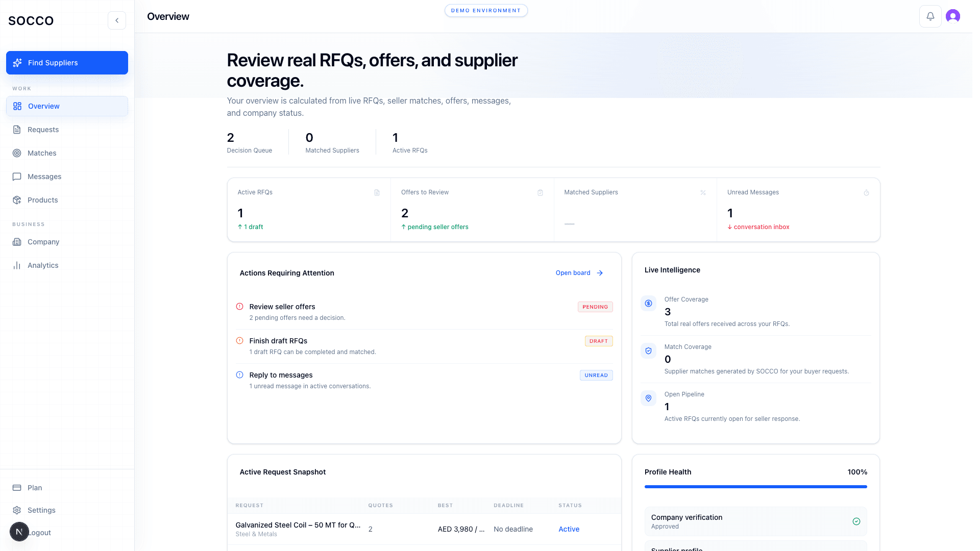
Task: Open the Active RFQs stat card
Action: tap(309, 210)
